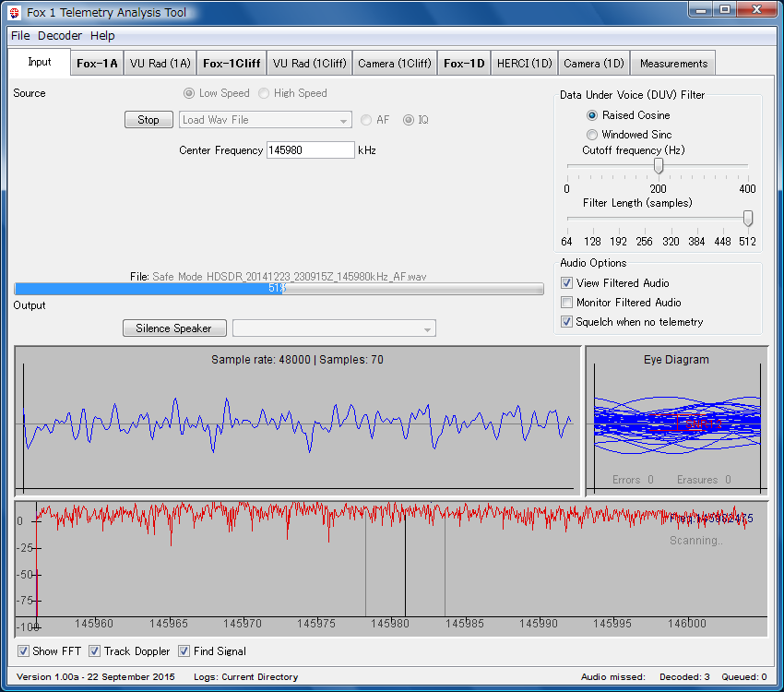The height and width of the screenshot is (692, 784).
Task: Switch to the Input tab
Action: [x=40, y=62]
